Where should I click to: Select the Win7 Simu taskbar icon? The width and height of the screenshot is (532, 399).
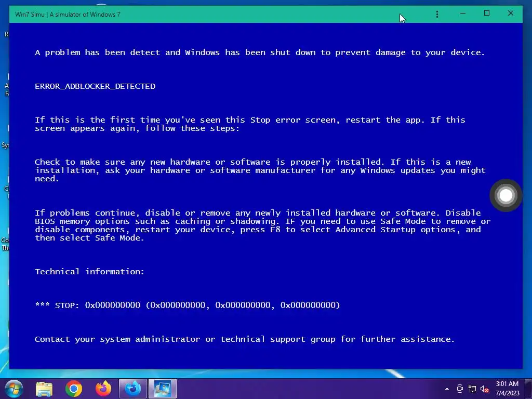[x=162, y=389]
